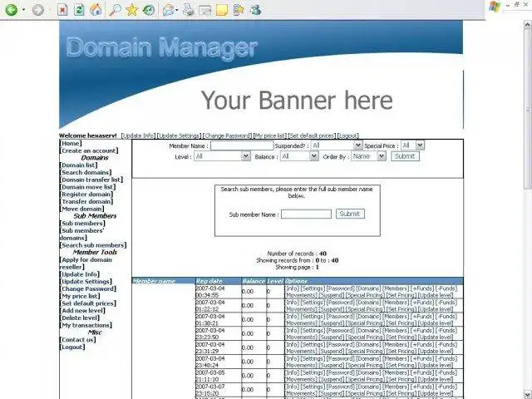Viewport: 532px width, 399px height.
Task: Go to the browser Home page icon
Action: 96,10
